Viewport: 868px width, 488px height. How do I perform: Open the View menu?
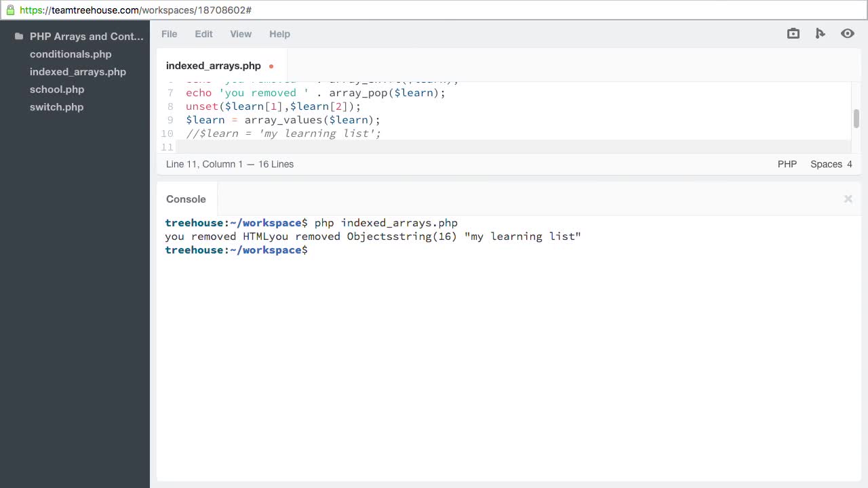coord(241,34)
